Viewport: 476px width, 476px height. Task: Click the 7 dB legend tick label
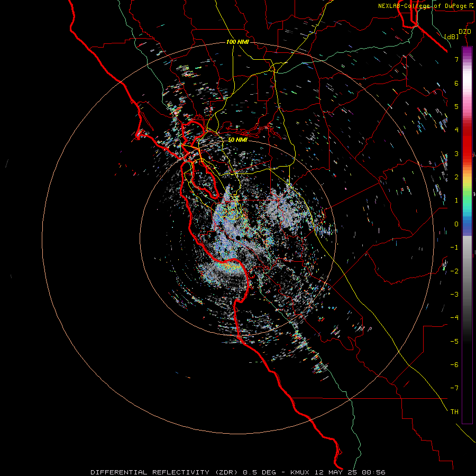tap(456, 59)
